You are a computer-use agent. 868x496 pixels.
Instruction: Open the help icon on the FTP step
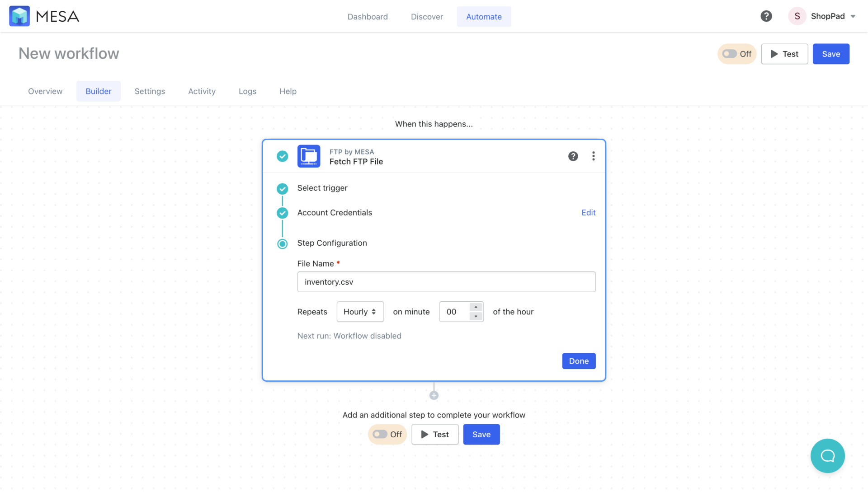point(573,156)
